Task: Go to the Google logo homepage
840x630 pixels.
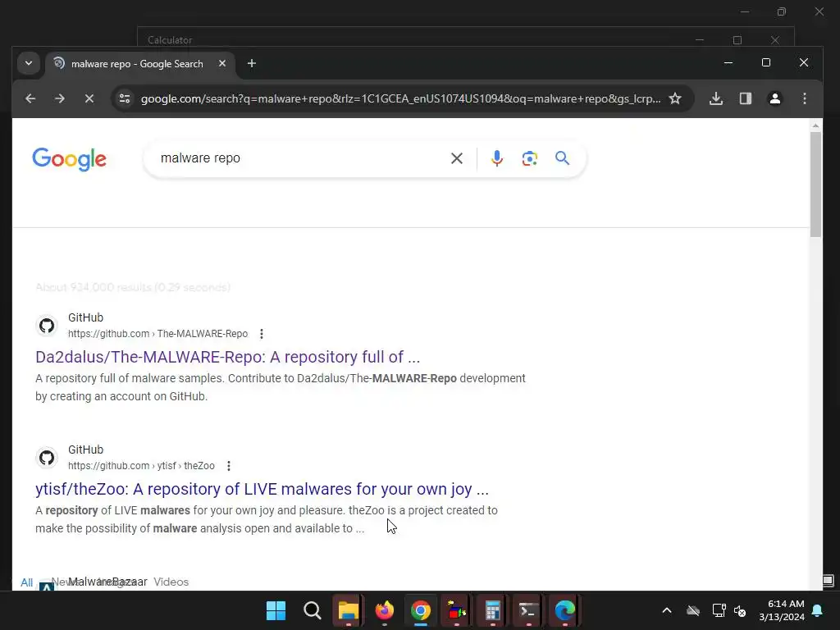Action: [69, 159]
